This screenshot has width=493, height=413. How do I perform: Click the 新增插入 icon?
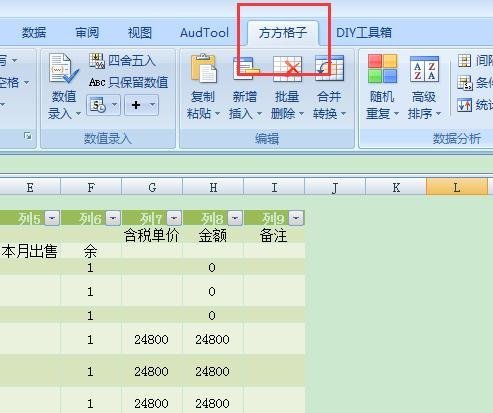coord(246,68)
